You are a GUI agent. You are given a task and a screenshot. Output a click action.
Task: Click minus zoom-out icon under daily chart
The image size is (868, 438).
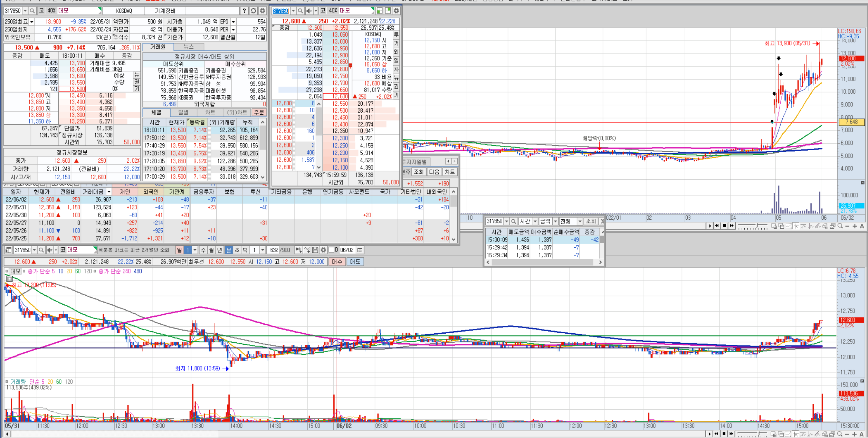tap(847, 226)
